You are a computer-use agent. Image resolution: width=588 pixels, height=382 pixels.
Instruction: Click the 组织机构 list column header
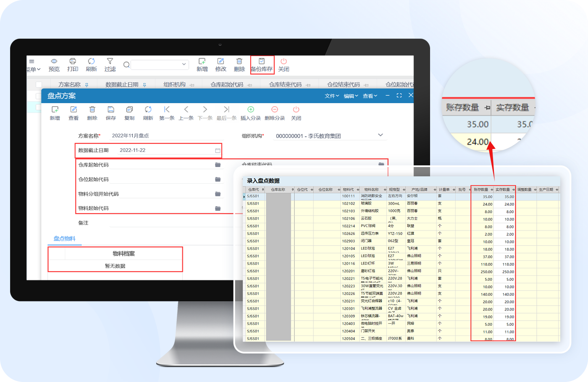pyautogui.click(x=175, y=84)
